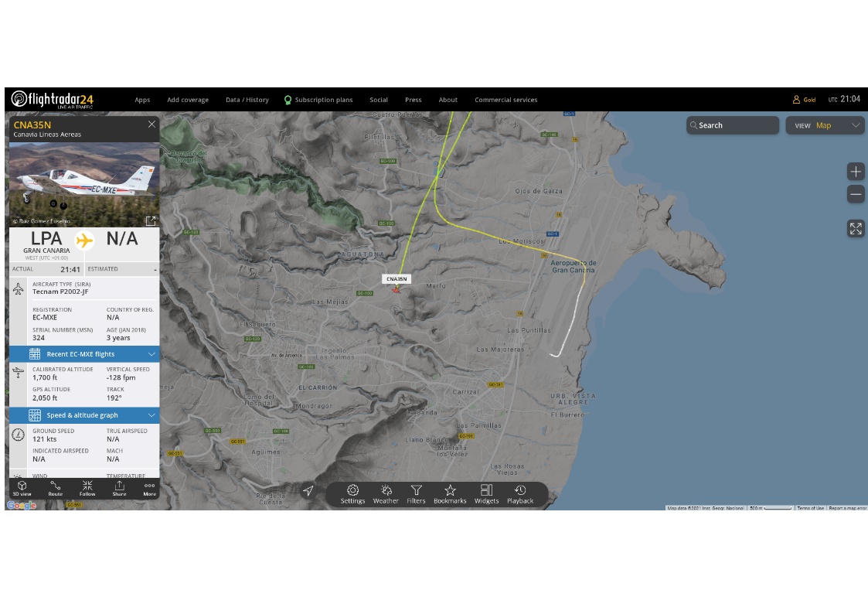
Task: View the EC-MXE aircraft thumbnail
Action: click(x=84, y=184)
